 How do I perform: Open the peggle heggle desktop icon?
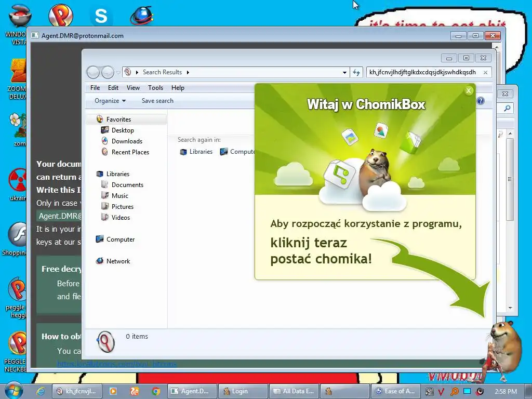point(16,298)
